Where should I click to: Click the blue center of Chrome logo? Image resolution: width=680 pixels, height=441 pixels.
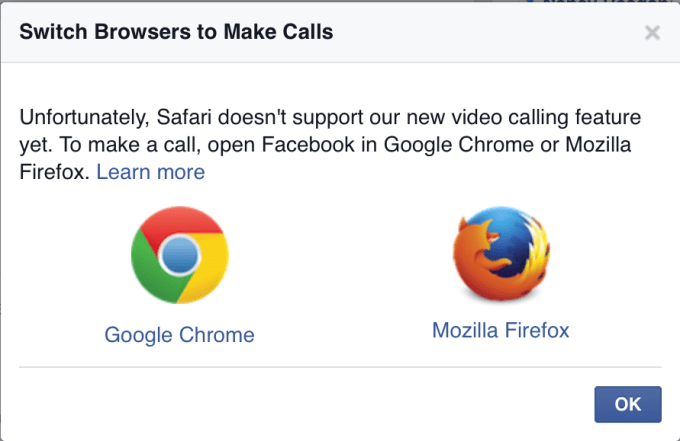[179, 256]
